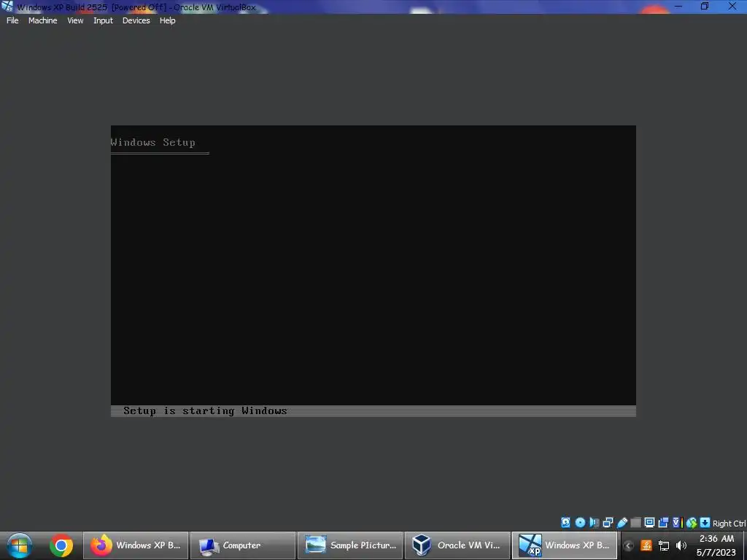Minimize the VirtualBox VM window
747x560 pixels.
(678, 7)
